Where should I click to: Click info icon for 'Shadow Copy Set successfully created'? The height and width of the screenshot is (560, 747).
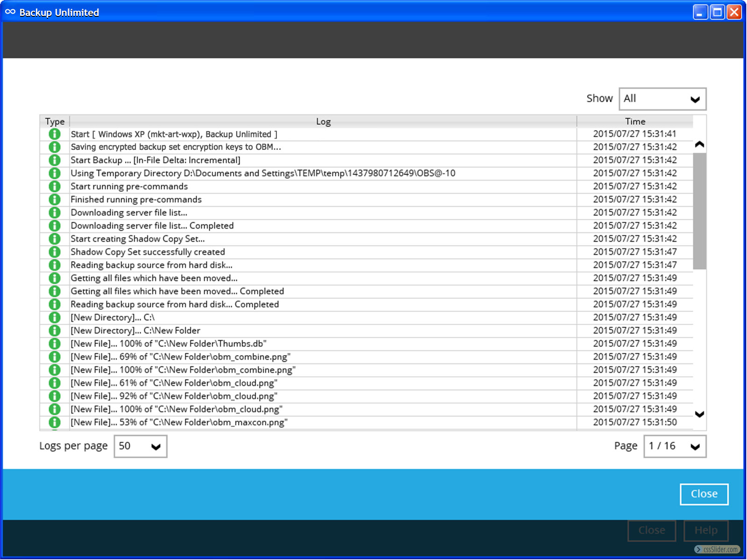[55, 252]
